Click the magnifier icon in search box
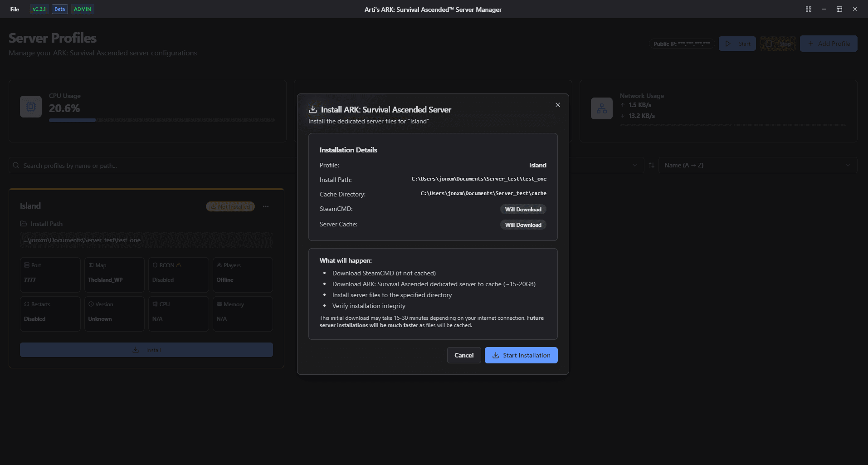Viewport: 868px width, 465px height. click(x=16, y=166)
